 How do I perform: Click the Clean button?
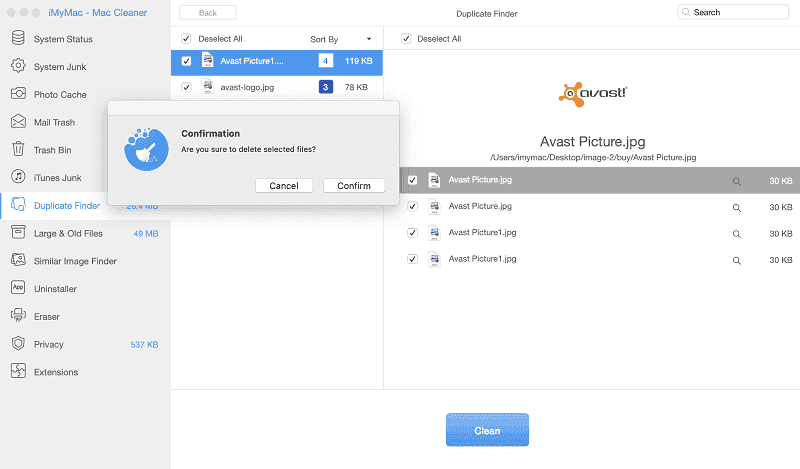click(487, 430)
